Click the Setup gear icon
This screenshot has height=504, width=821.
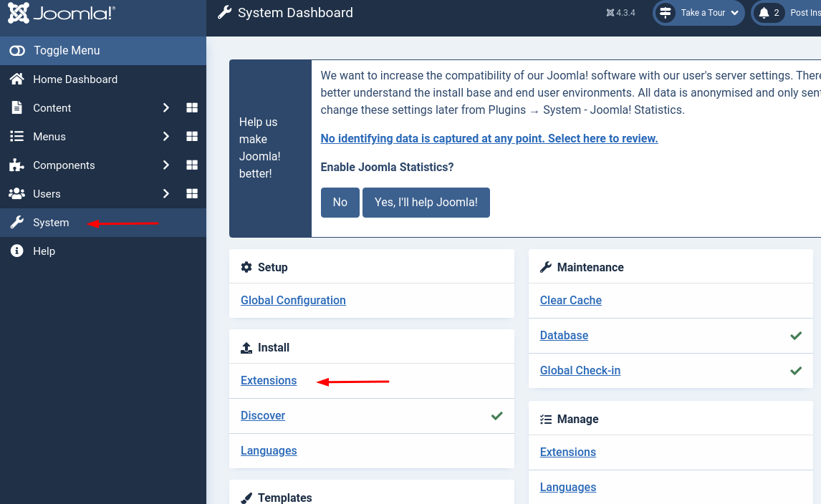(246, 268)
